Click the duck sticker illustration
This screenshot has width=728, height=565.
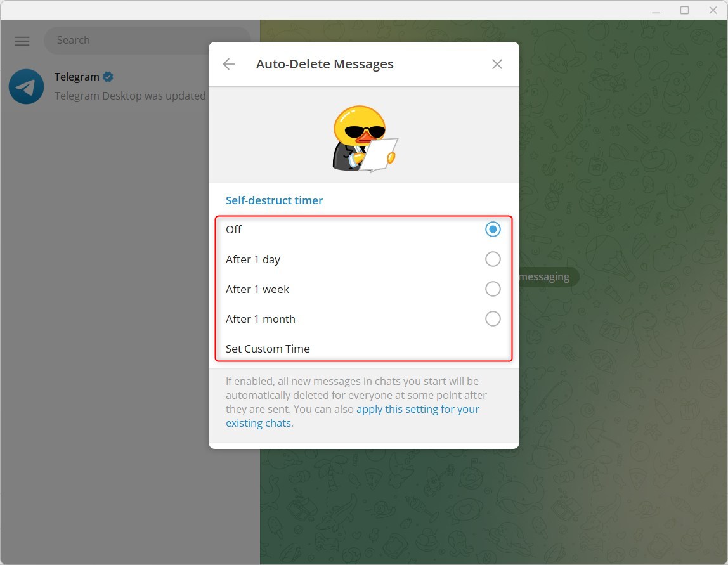pos(365,139)
